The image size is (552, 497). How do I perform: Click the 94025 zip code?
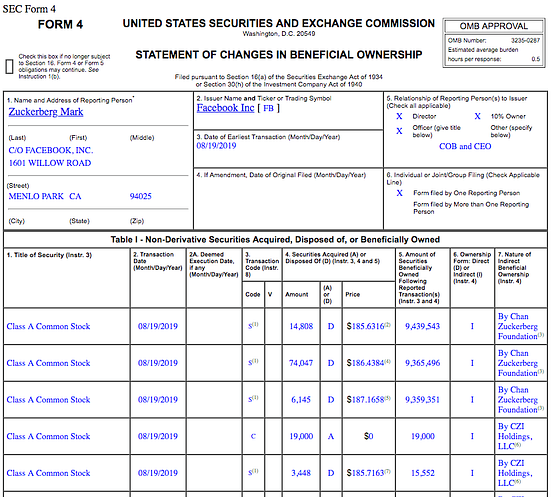point(140,196)
